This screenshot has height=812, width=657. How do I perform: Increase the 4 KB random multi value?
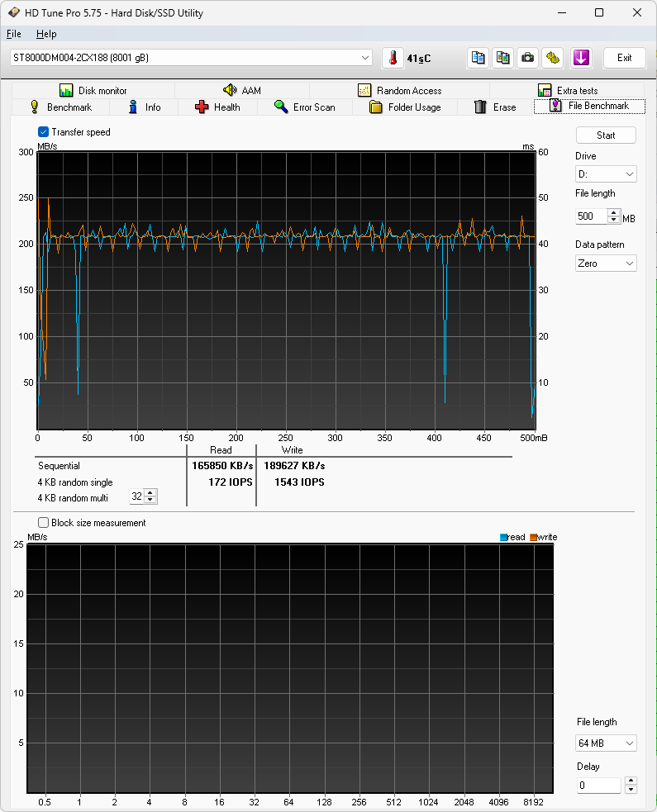[x=150, y=492]
